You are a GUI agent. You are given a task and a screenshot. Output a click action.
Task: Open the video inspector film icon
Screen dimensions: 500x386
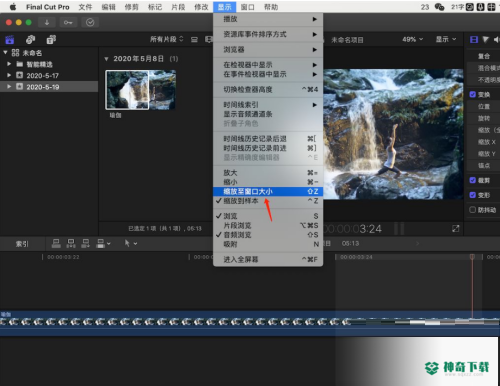point(474,40)
